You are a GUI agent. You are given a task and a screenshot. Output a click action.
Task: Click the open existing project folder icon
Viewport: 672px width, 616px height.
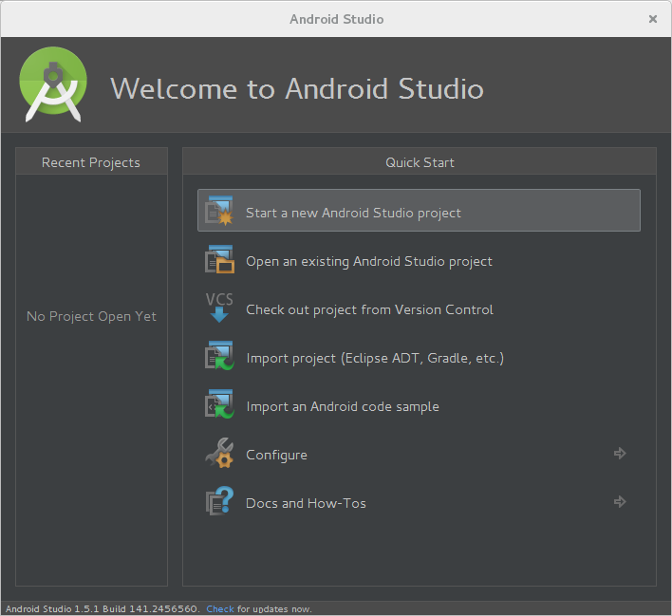coord(219,259)
